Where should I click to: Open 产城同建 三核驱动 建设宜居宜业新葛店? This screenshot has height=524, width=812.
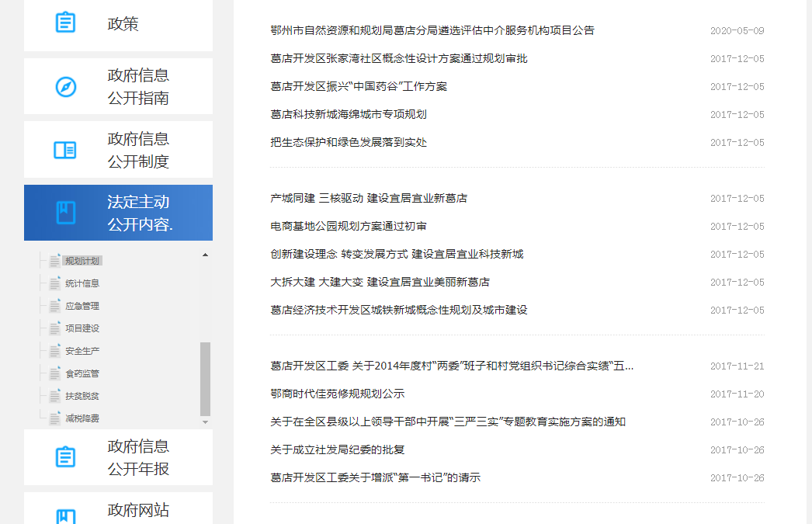coord(369,198)
